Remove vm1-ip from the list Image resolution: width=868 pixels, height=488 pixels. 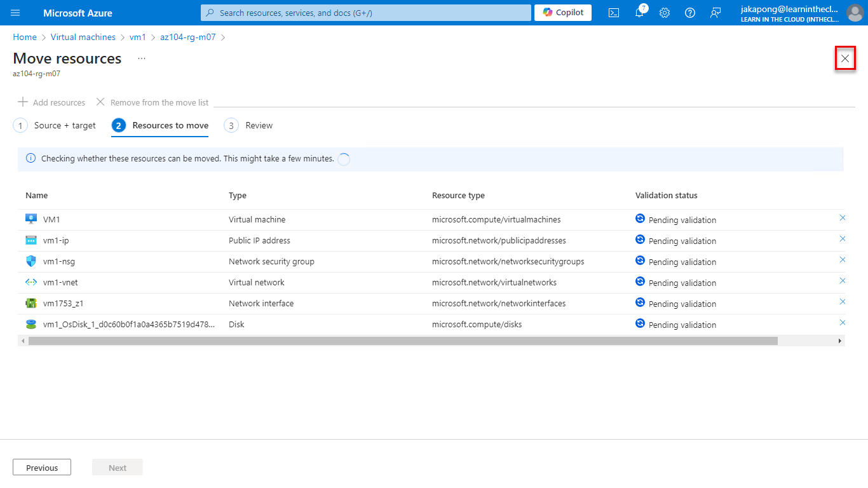point(843,239)
